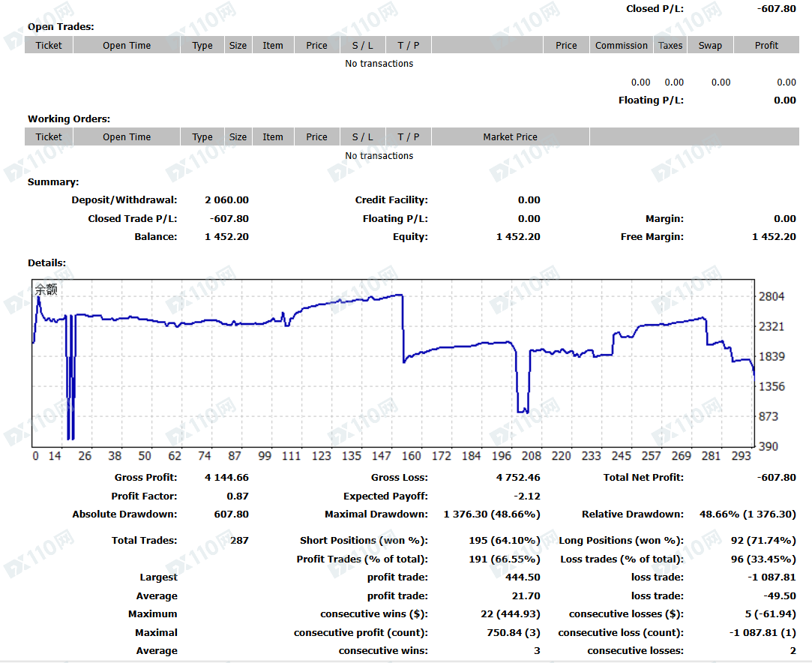812x663 pixels.
Task: Click the Open Time header under Open Trades
Action: (x=127, y=45)
